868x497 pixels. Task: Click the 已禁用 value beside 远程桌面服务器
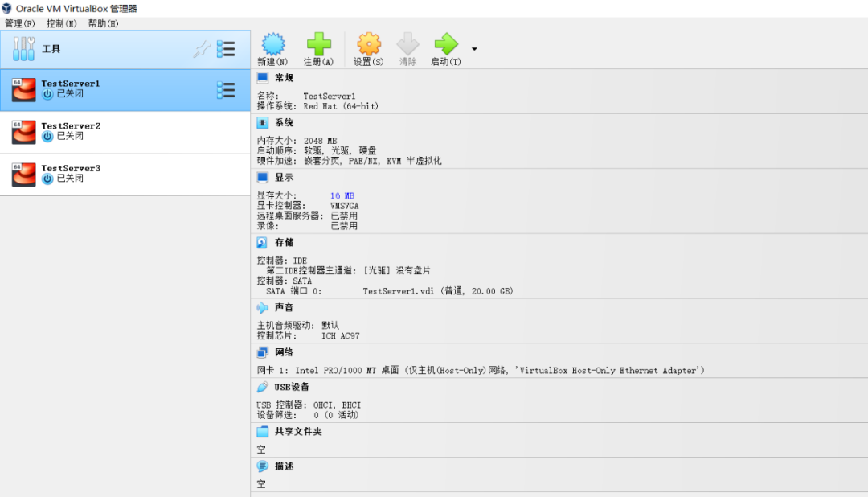click(x=344, y=216)
